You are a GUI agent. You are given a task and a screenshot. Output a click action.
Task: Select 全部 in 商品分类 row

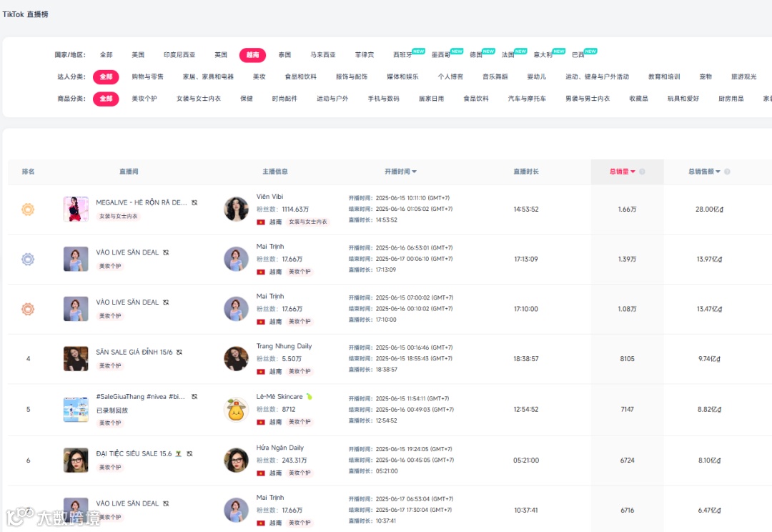point(106,99)
